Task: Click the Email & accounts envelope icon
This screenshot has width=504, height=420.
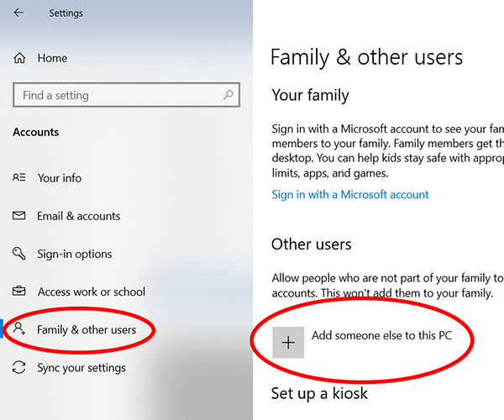Action: click(x=19, y=216)
